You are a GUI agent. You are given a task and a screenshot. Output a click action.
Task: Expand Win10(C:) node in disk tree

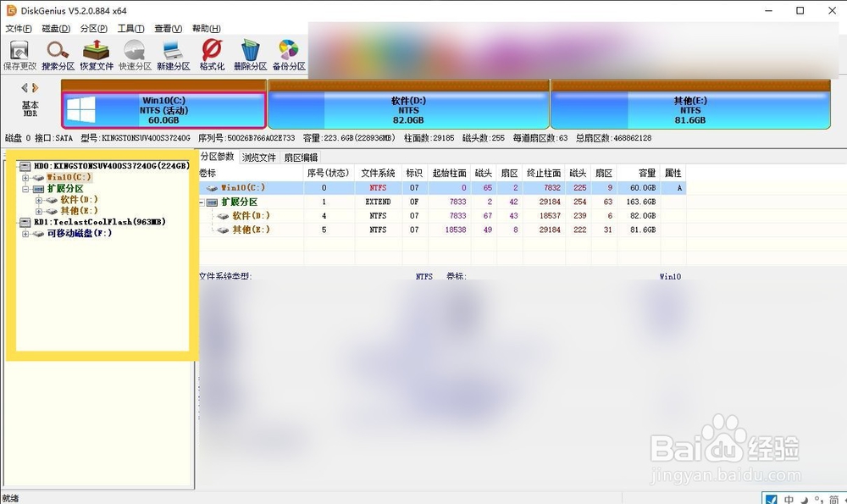tap(25, 178)
